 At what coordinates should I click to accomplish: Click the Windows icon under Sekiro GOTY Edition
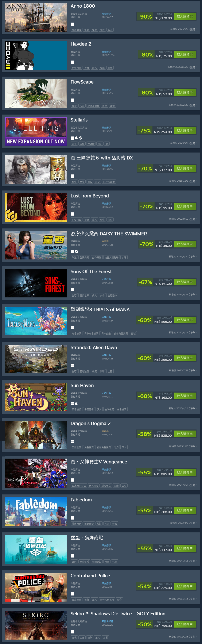click(72, 632)
